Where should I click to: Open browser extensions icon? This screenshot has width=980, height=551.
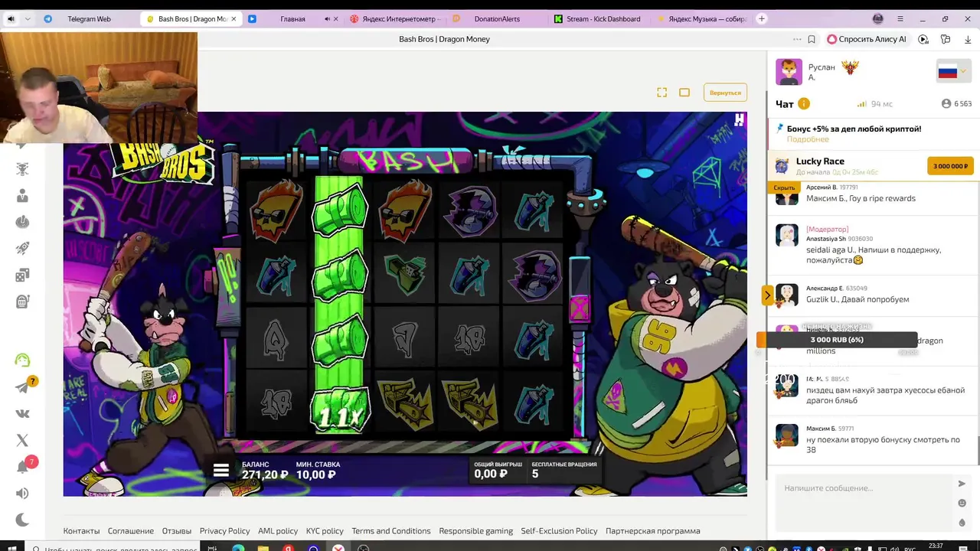click(946, 39)
